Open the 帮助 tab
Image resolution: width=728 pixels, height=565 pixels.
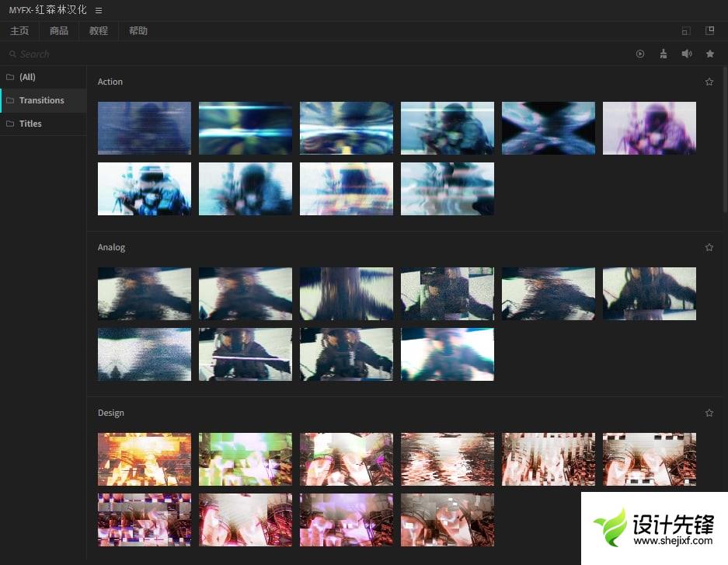(x=138, y=31)
